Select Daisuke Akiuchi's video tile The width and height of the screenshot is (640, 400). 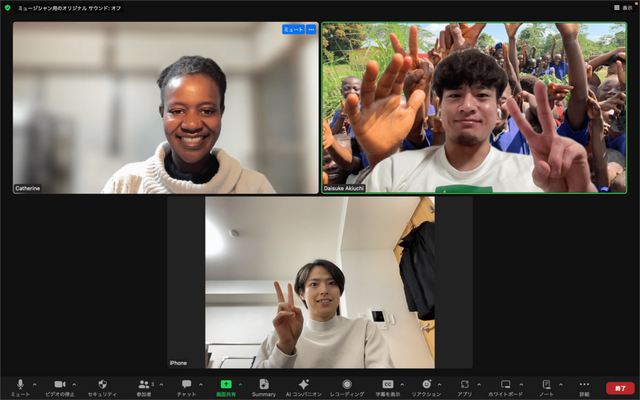pyautogui.click(x=473, y=107)
